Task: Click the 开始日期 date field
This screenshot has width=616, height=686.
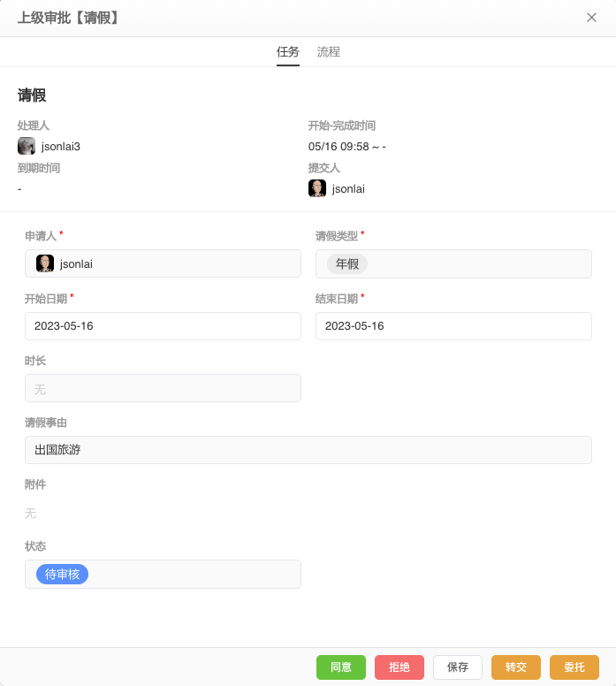Action: (x=163, y=326)
